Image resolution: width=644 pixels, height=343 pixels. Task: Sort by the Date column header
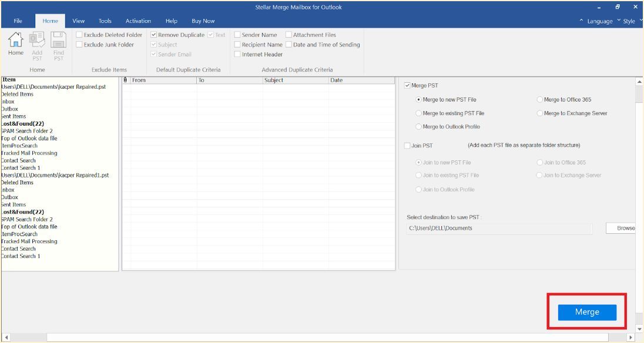pos(361,80)
